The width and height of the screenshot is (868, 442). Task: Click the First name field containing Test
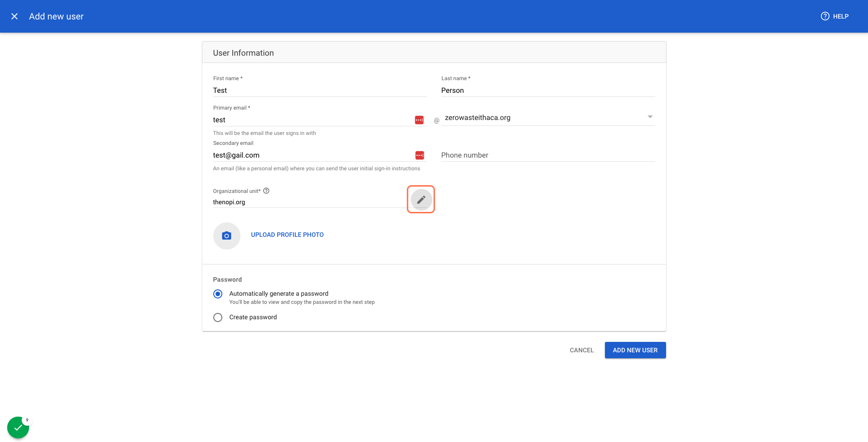click(x=320, y=91)
